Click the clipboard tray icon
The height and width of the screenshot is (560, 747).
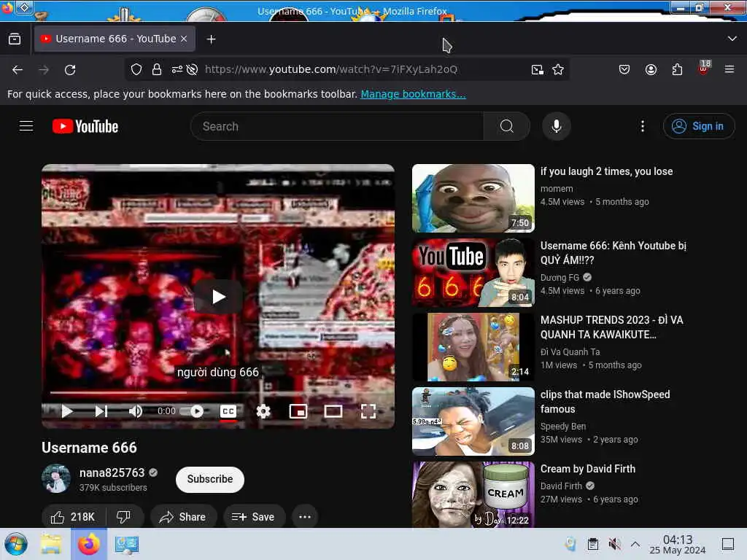tap(592, 544)
